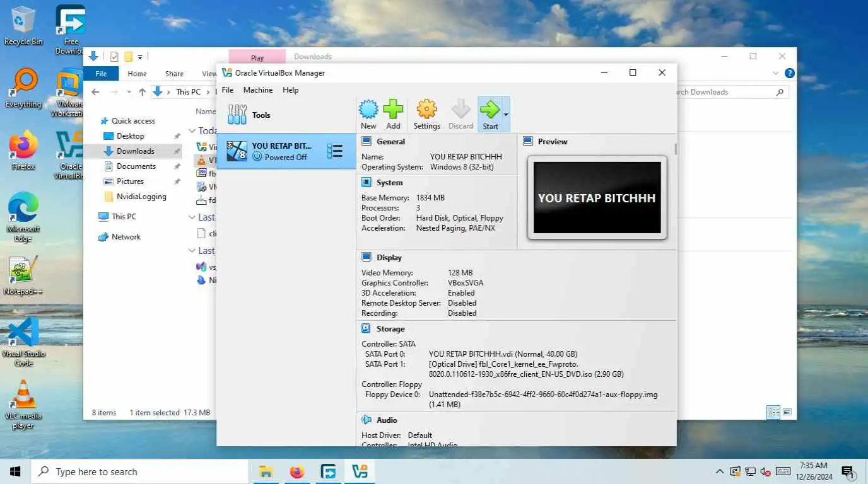
Task: Open Firefox desktop shortcut
Action: coord(23,151)
